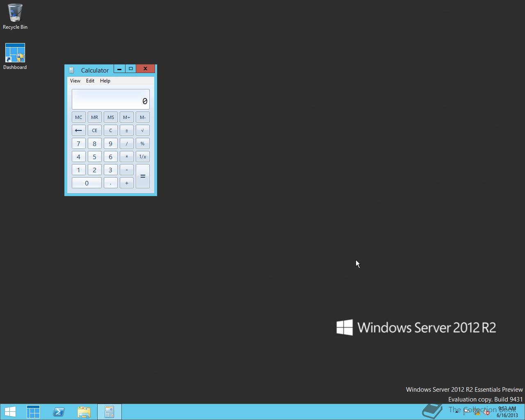Screen dimensions: 525x420
Task: Open the Help menu in Calculator
Action: 105,81
